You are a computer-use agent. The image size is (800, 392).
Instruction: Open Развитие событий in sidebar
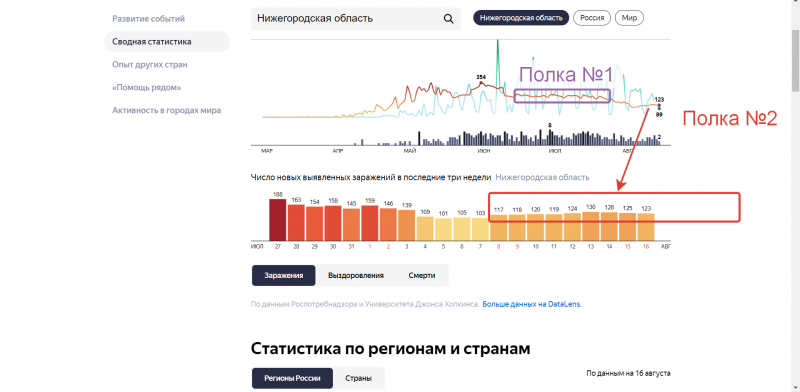148,19
